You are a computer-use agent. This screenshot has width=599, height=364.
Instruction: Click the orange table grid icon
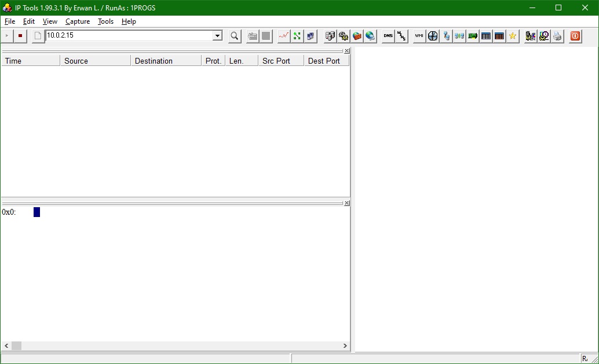pos(499,36)
